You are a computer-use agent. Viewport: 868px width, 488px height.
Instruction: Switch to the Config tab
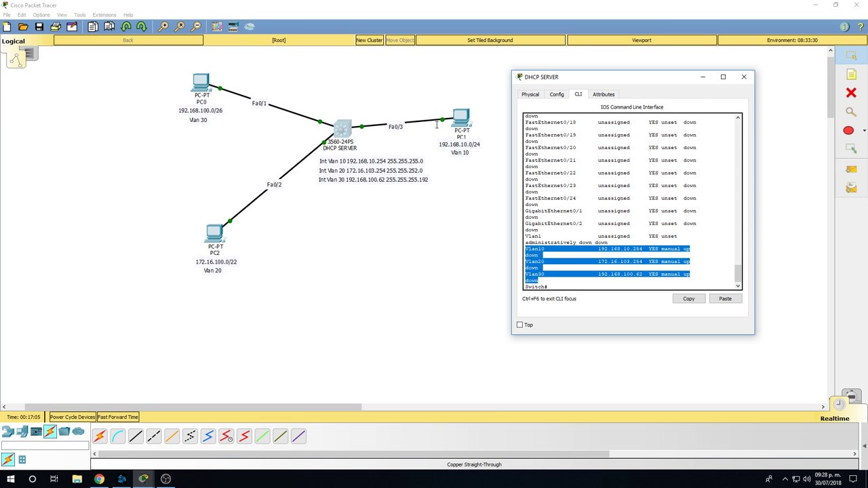pyautogui.click(x=557, y=94)
